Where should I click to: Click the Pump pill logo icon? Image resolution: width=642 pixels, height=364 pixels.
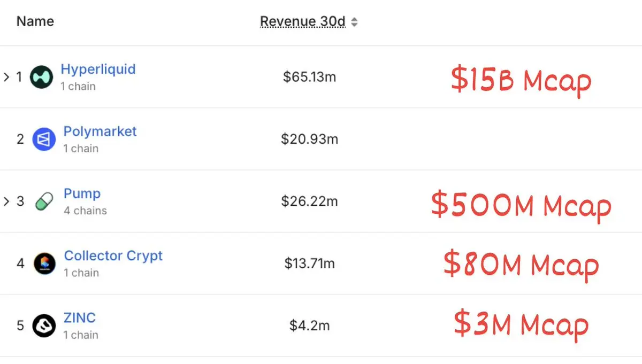(x=44, y=202)
